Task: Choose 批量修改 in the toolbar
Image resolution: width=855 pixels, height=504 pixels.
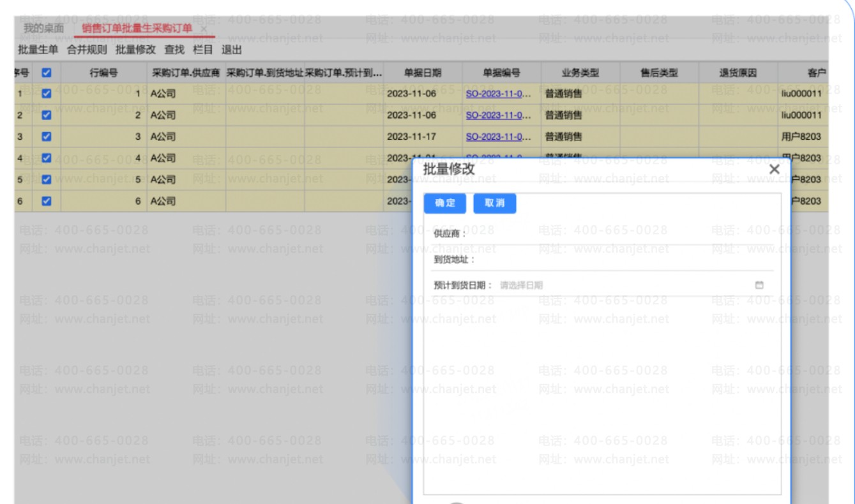Action: point(135,49)
